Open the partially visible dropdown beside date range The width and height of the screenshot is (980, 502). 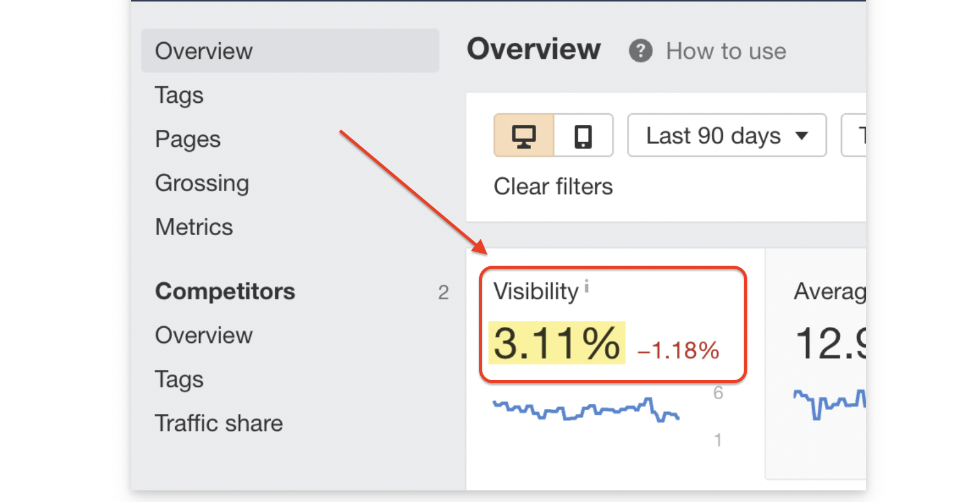pyautogui.click(x=855, y=136)
